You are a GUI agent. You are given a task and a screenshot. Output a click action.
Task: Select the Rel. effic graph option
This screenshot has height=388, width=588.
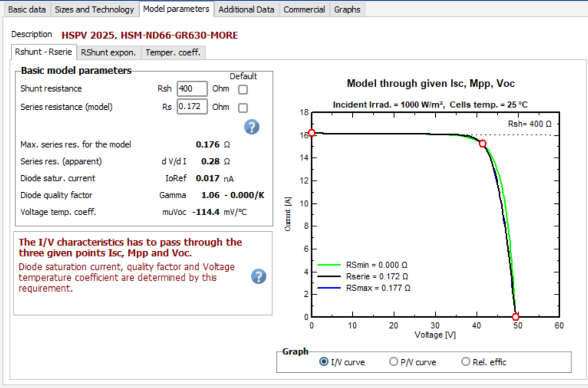466,362
